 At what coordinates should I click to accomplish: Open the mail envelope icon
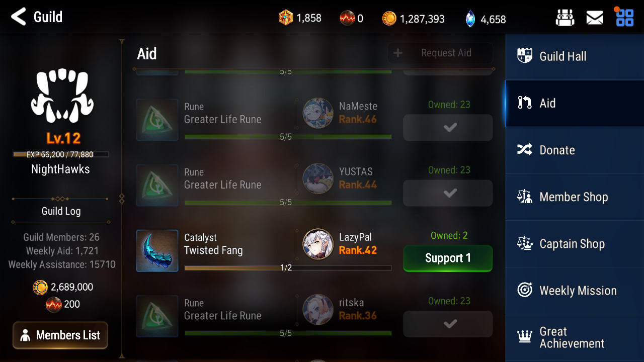pos(595,18)
